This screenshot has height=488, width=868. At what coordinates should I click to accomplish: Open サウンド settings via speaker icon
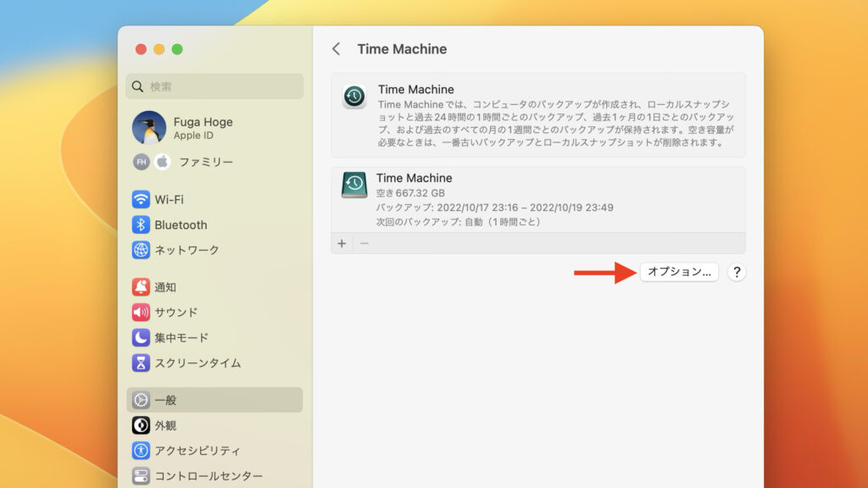141,312
